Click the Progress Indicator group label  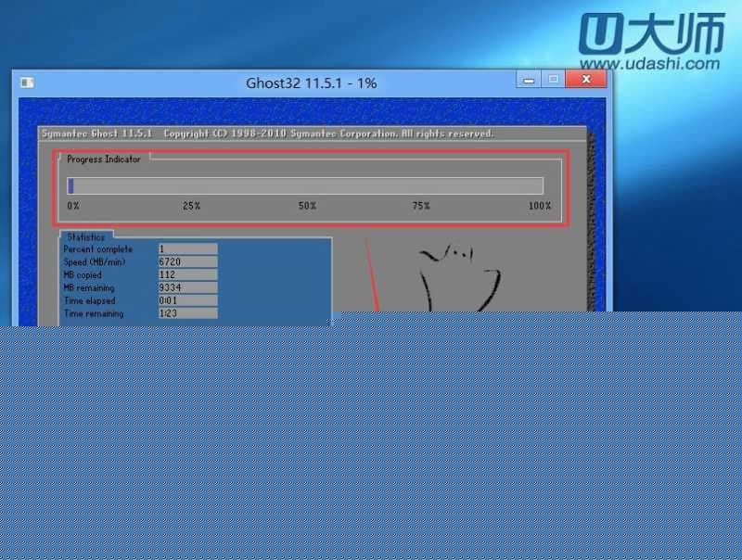103,159
